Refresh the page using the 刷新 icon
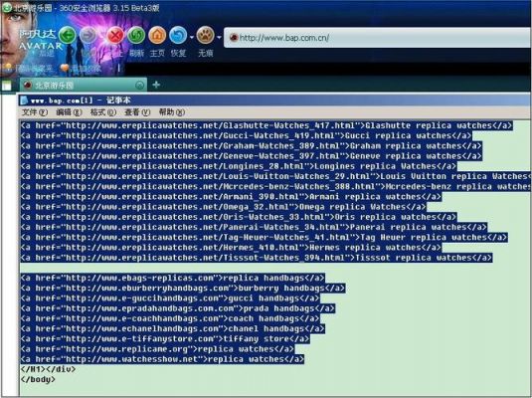Screen dimensions: 532x398 136,35
